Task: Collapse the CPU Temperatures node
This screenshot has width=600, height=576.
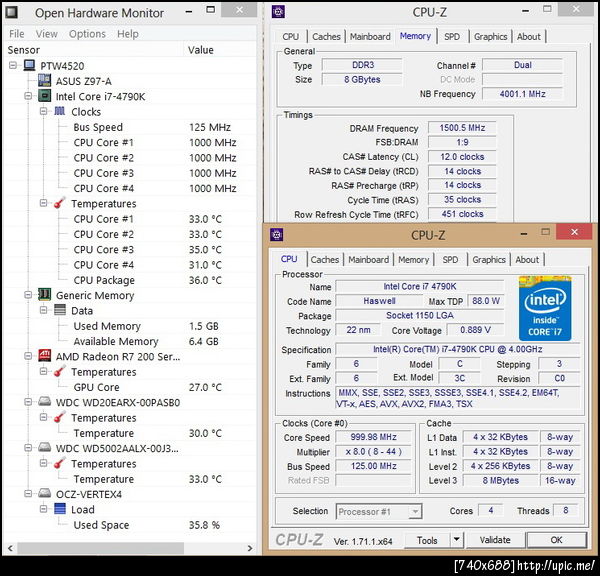Action: tap(43, 203)
